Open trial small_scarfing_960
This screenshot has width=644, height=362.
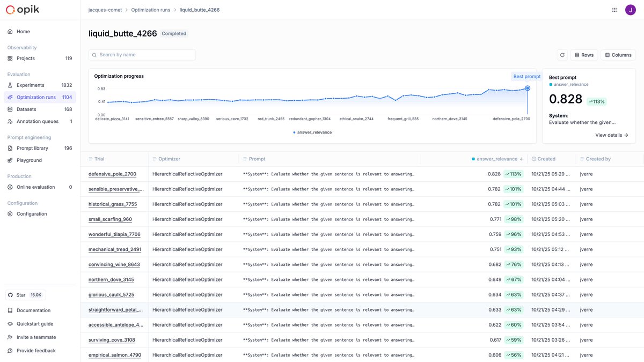[x=110, y=219]
